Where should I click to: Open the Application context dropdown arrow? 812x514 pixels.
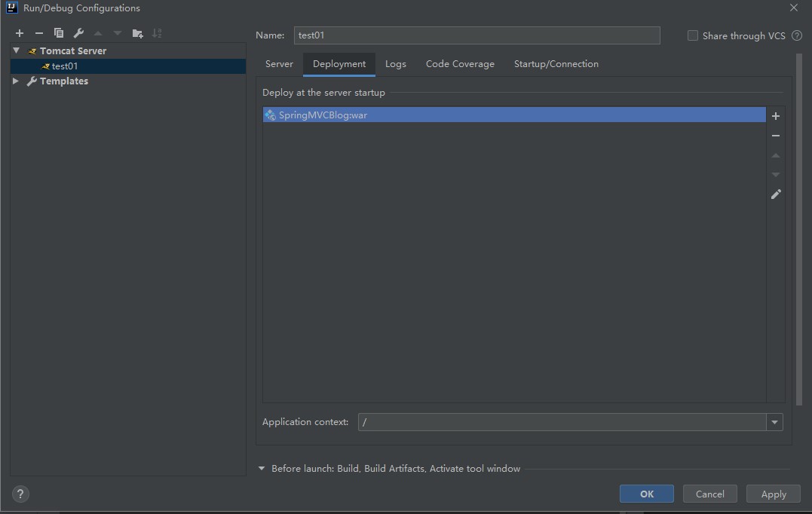tap(774, 422)
